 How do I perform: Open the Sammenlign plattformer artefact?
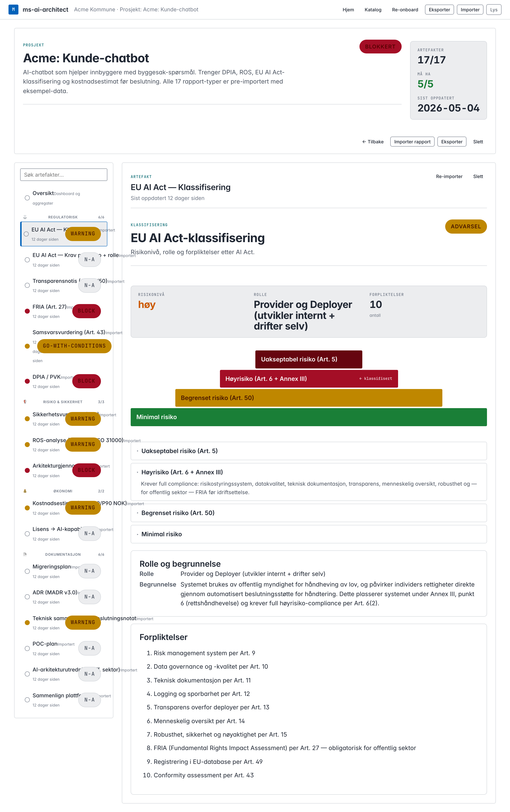64,700
